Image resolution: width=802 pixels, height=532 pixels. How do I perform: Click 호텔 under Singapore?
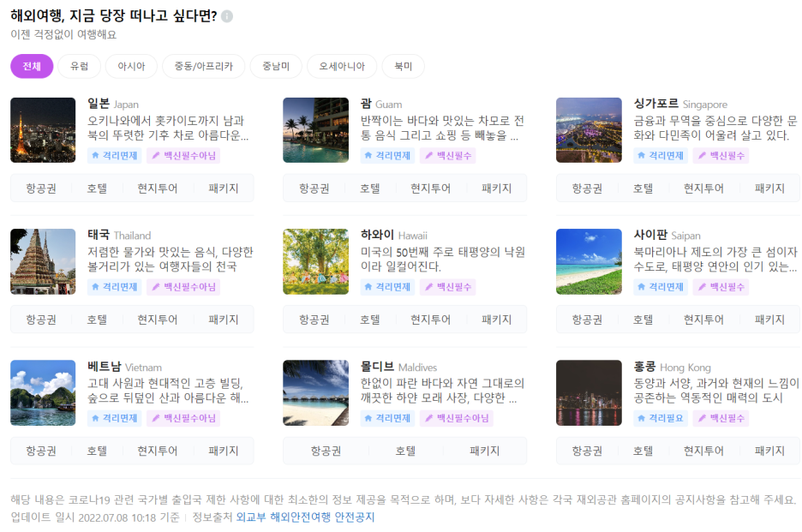(643, 188)
